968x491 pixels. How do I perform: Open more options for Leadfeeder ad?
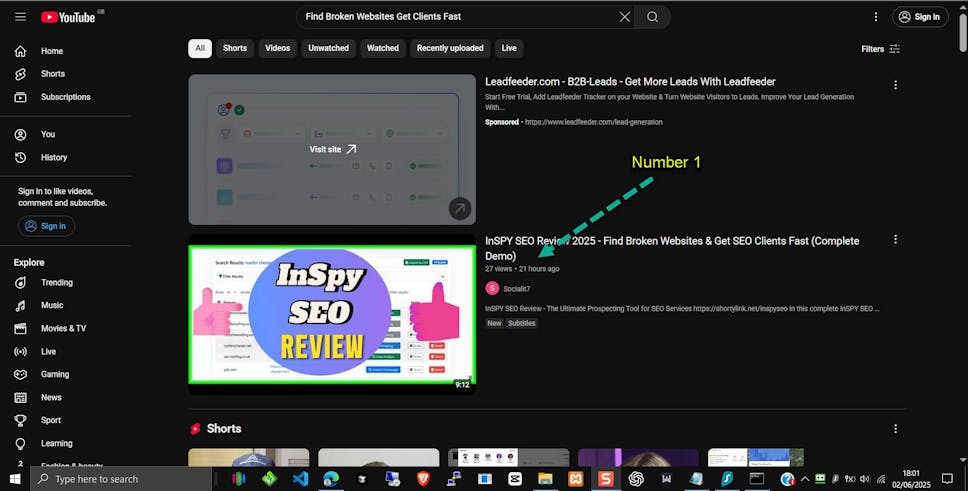[x=895, y=85]
